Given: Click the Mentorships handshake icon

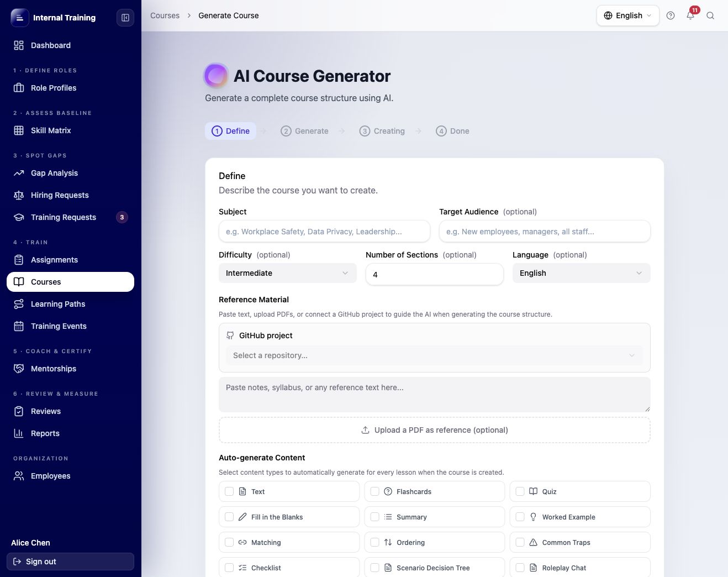Looking at the screenshot, I should coord(19,369).
